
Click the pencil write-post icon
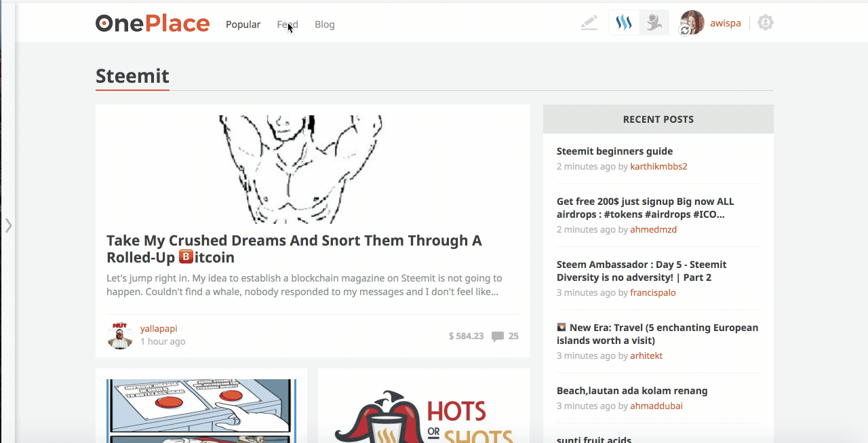click(x=589, y=24)
